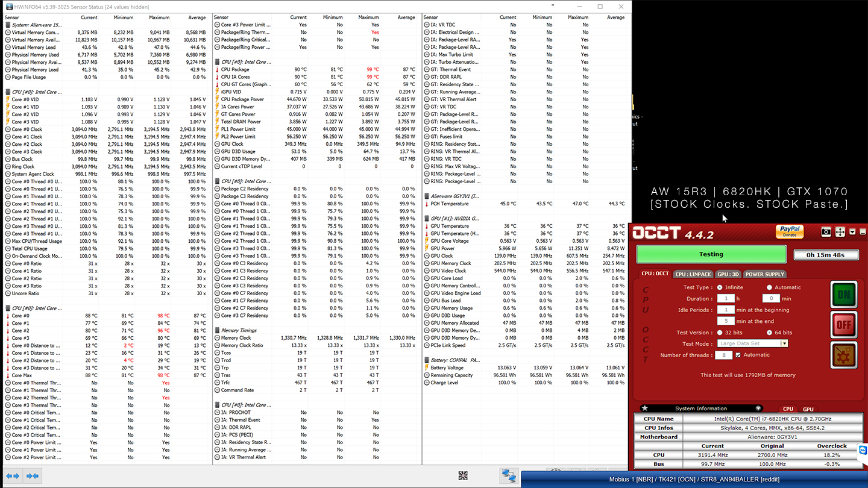Image resolution: width=868 pixels, height=488 pixels.
Task: Select the System Agent Clock row
Action: [x=107, y=174]
